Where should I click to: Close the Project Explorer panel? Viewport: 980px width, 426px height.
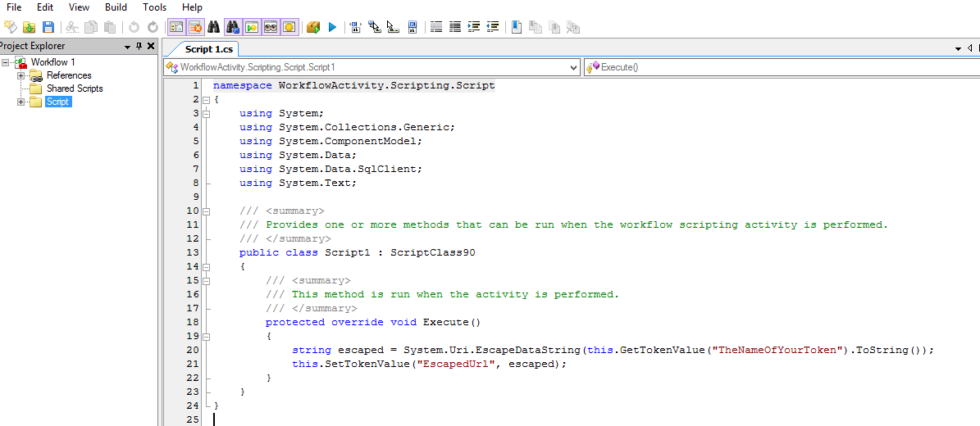(x=151, y=46)
